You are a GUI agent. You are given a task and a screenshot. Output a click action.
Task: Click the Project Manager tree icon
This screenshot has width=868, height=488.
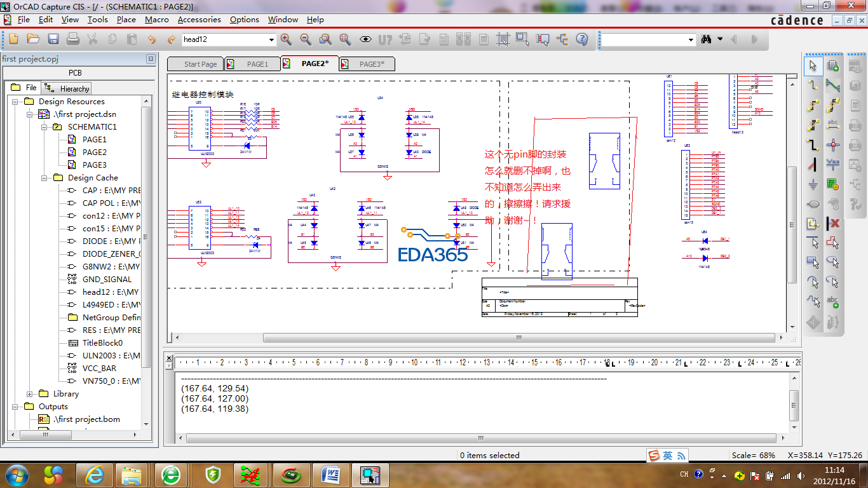click(x=562, y=39)
